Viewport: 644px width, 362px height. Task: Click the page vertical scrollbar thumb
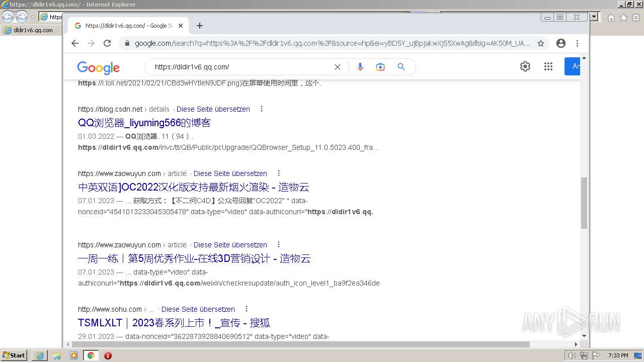(x=584, y=203)
